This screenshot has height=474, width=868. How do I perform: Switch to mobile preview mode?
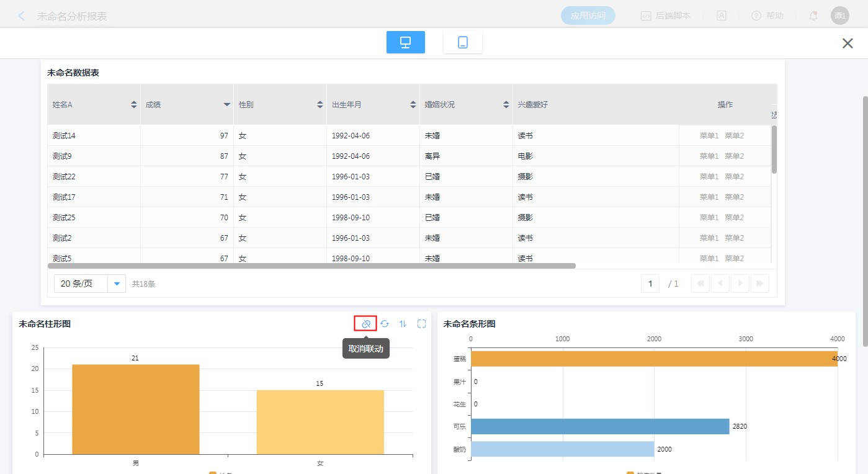462,42
